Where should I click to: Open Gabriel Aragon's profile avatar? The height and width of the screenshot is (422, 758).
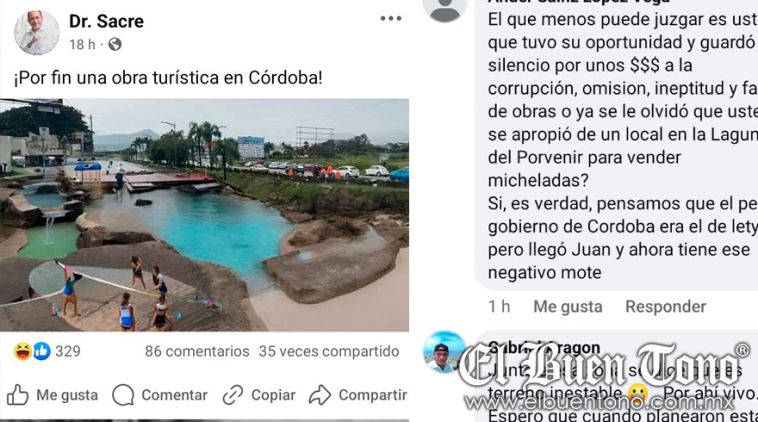[444, 352]
